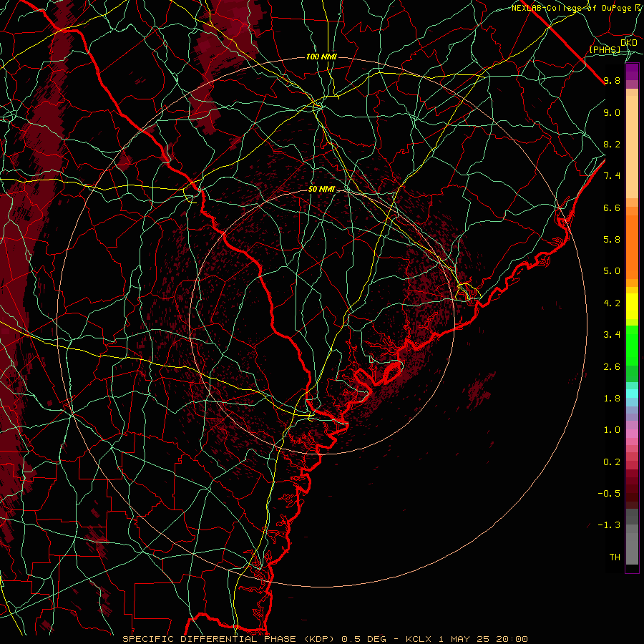Pick the cyan band of the color scale

tap(632, 394)
